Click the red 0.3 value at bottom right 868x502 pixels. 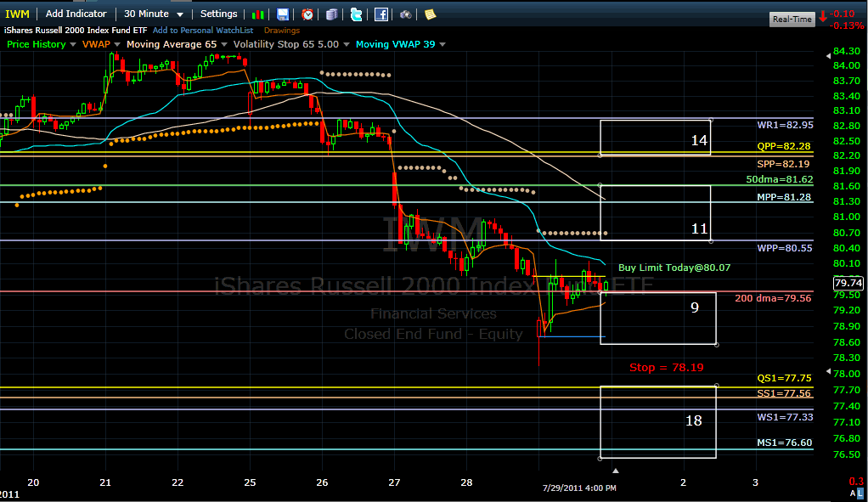pyautogui.click(x=856, y=481)
